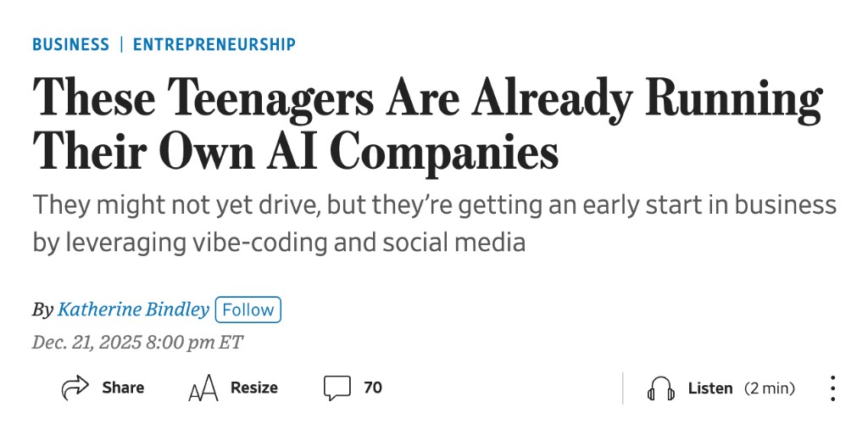Image resolution: width=868 pixels, height=430 pixels.
Task: Open the three-dot more options menu
Action: pyautogui.click(x=833, y=388)
